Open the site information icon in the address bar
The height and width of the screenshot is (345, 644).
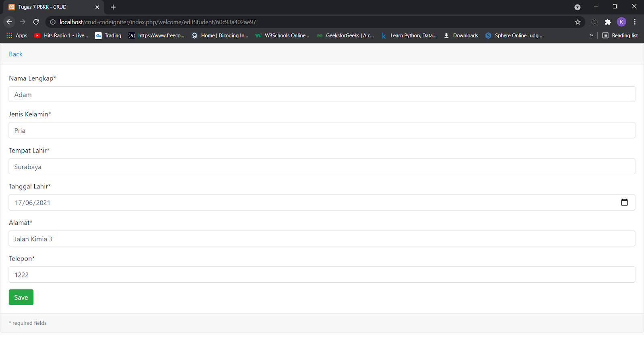53,22
